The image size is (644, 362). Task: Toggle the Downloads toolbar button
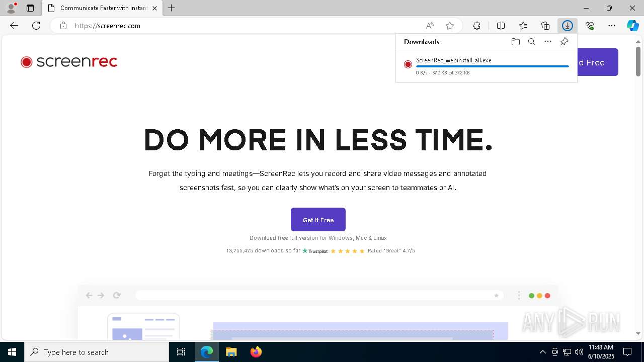[568, 26]
